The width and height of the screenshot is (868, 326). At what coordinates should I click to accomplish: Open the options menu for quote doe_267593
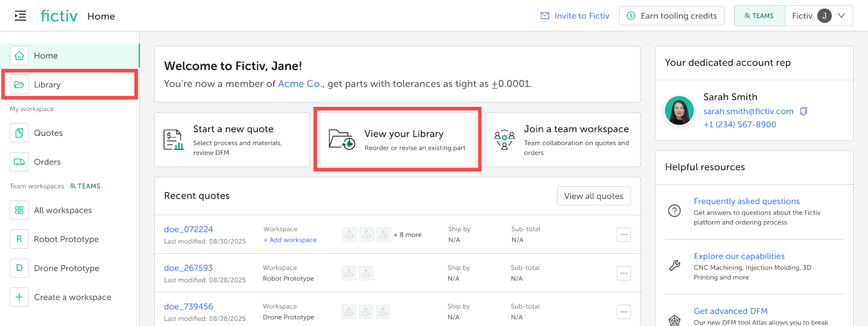[623, 273]
